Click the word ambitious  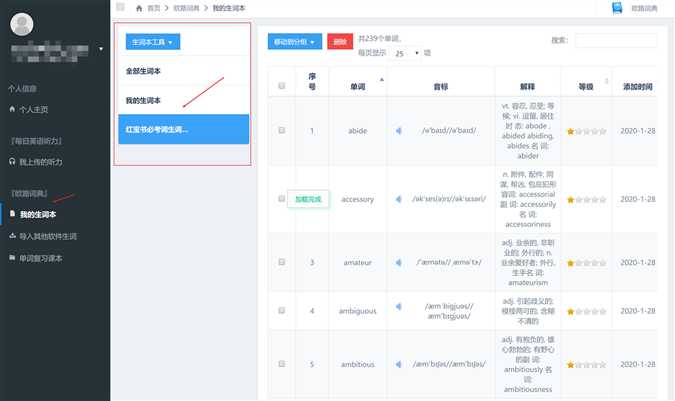[358, 364]
